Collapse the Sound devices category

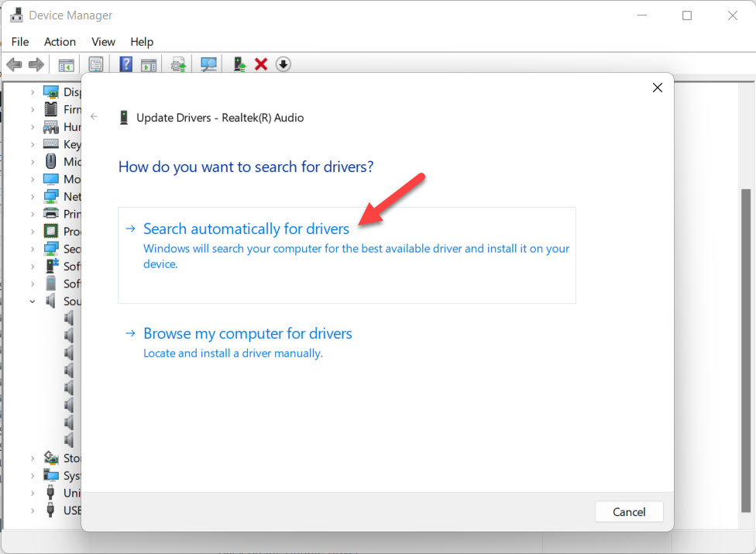coord(33,301)
